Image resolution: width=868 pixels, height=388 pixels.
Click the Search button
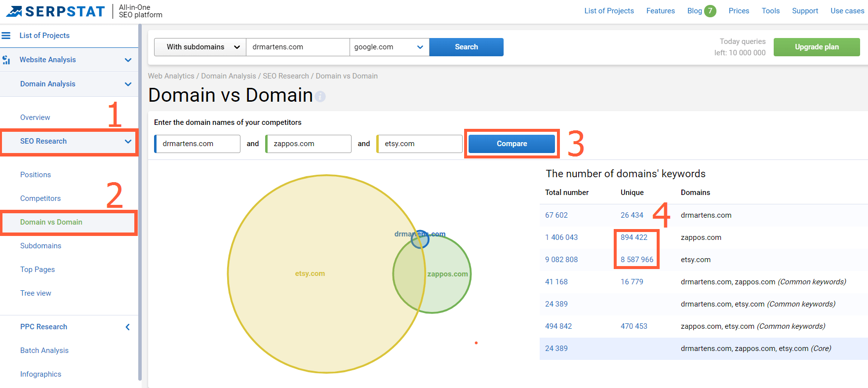(467, 47)
